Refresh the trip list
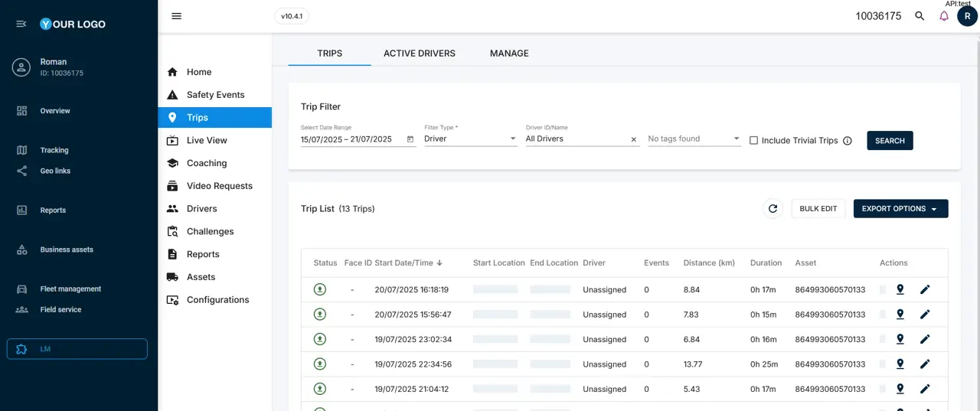The width and height of the screenshot is (980, 411). pyautogui.click(x=773, y=209)
